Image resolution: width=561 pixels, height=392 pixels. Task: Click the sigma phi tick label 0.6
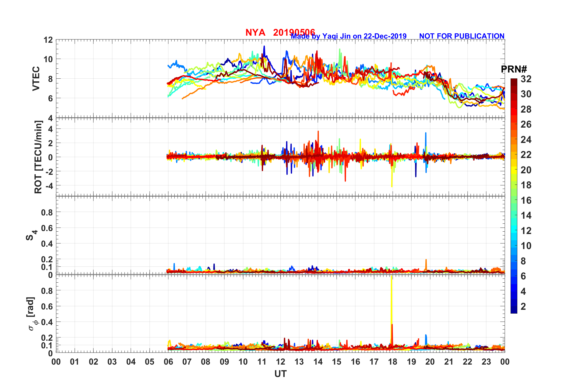47,306
